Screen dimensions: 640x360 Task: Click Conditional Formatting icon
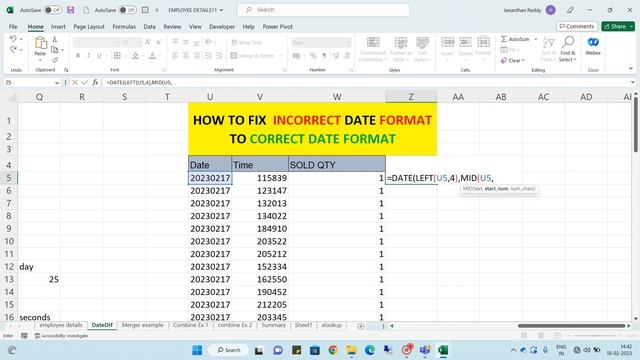click(x=373, y=49)
